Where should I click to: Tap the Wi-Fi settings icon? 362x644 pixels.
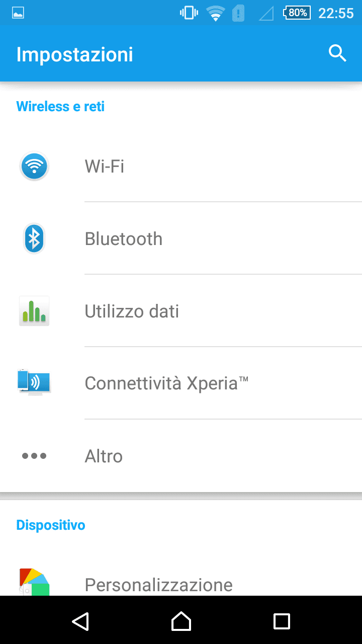tap(34, 166)
